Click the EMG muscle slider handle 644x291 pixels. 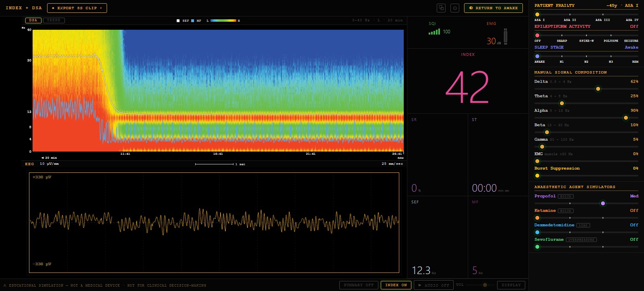pos(537,161)
